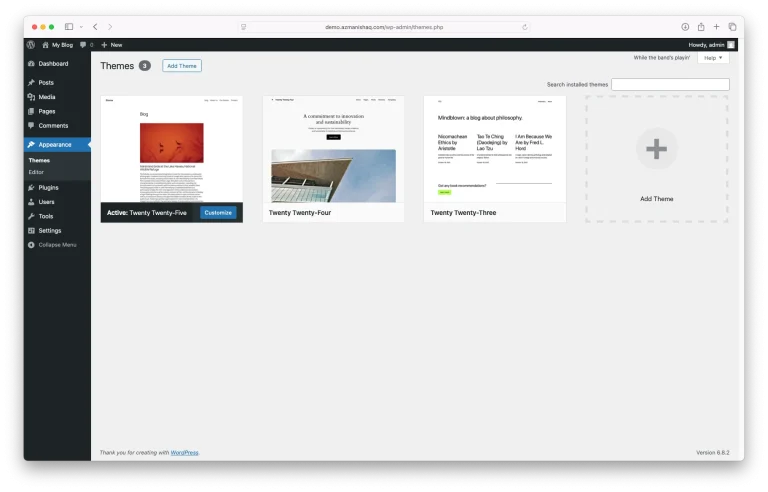The height and width of the screenshot is (492, 768).
Task: Select the Twenty Twenty-Four theme thumbnail
Action: pos(333,149)
